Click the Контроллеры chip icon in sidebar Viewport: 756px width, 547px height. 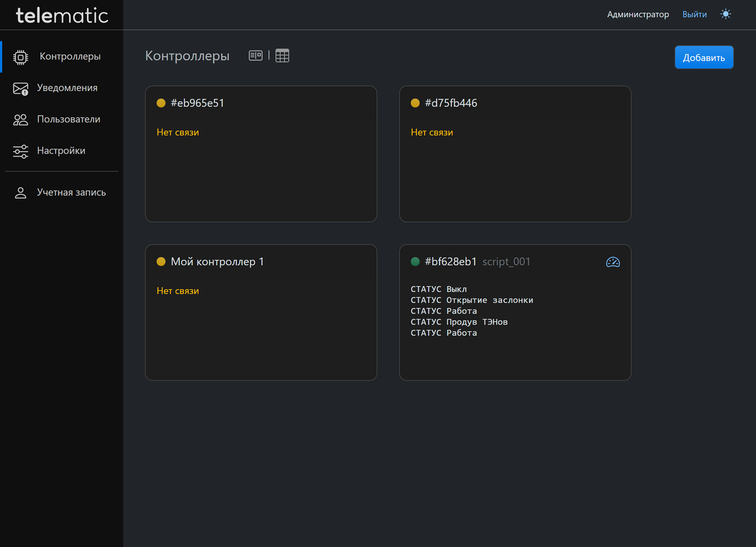(21, 57)
